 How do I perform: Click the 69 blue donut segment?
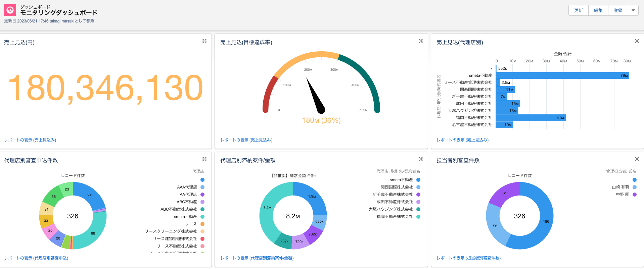pyautogui.click(x=89, y=195)
